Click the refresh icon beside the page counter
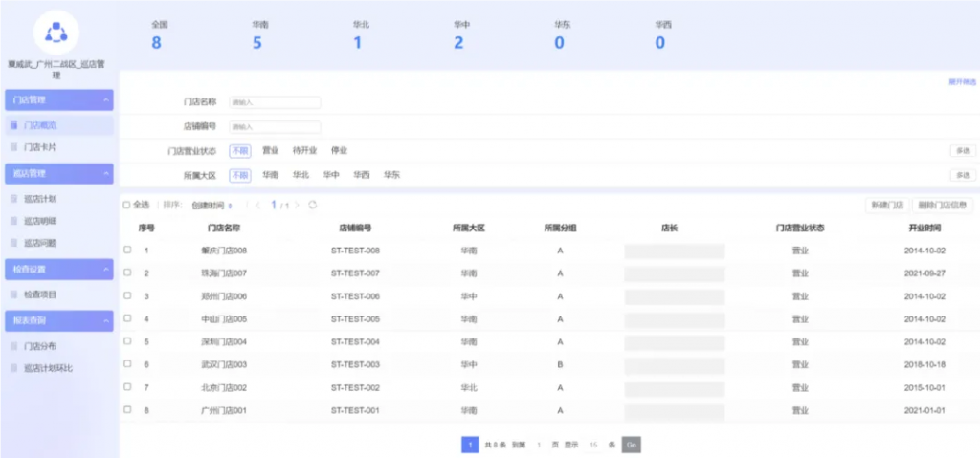 pyautogui.click(x=312, y=205)
